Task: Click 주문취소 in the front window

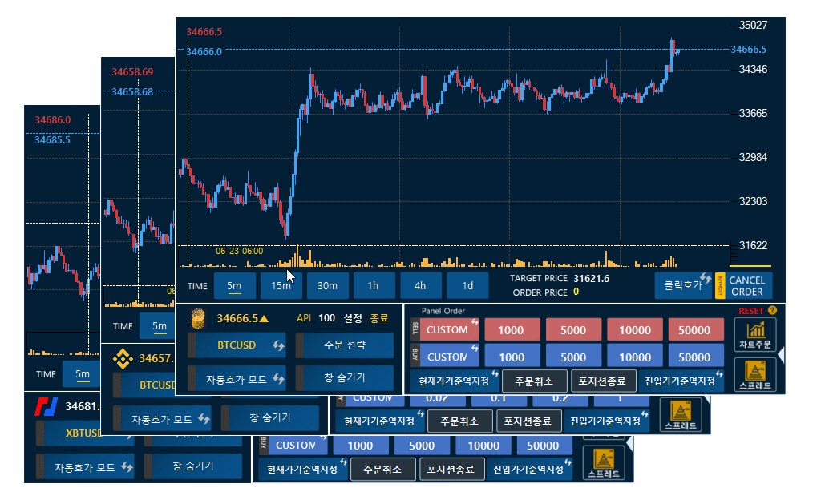Action: pyautogui.click(x=534, y=381)
